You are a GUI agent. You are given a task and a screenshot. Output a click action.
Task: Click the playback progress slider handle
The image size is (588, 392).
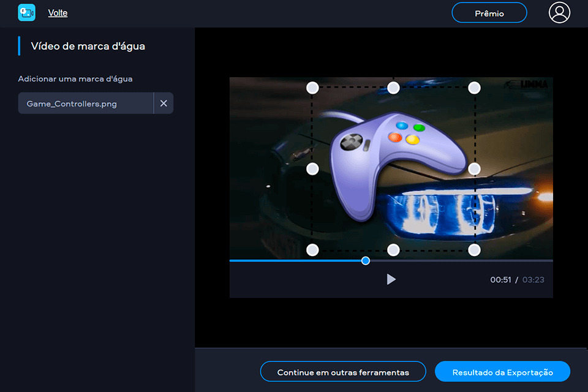pos(365,260)
